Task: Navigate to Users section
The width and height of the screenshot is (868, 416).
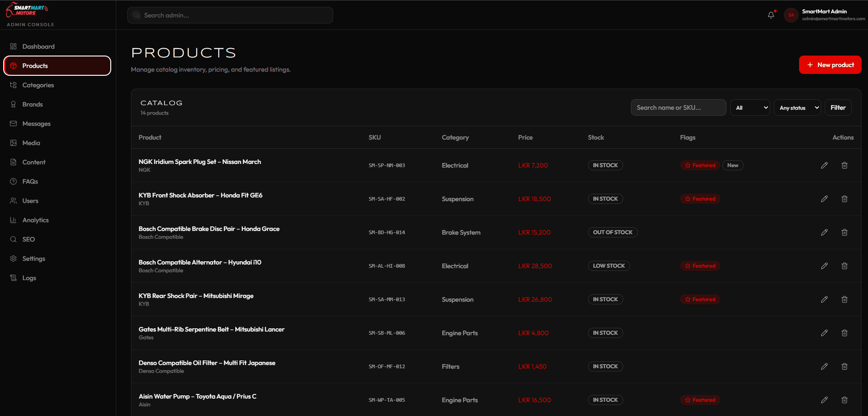Action: point(57,201)
